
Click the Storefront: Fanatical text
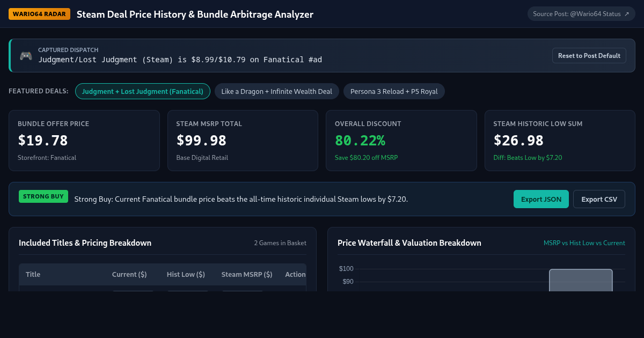coord(47,158)
